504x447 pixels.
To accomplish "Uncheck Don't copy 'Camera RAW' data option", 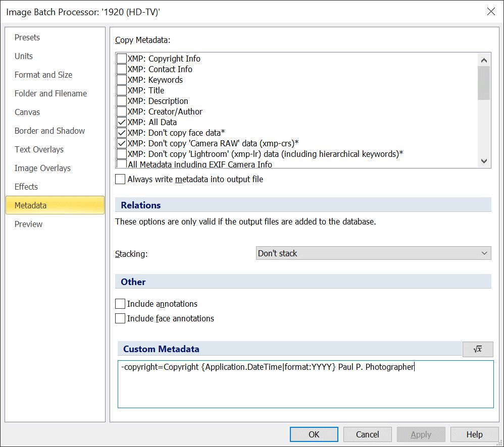I will pyautogui.click(x=122, y=143).
